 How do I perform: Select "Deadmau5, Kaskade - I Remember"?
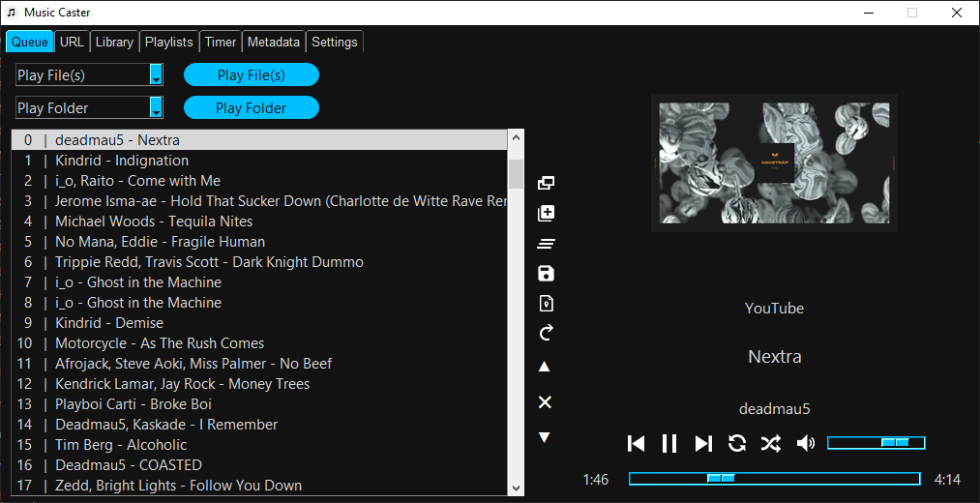(x=259, y=425)
